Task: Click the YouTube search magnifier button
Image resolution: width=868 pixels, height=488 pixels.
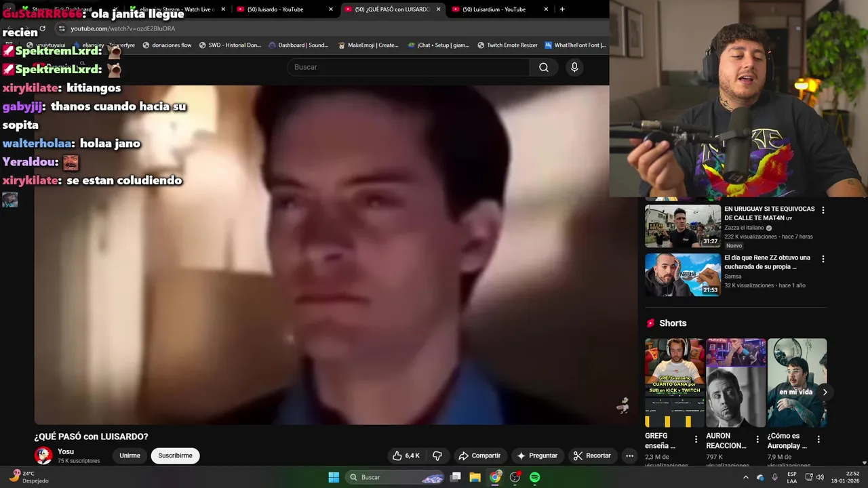Action: (x=544, y=67)
